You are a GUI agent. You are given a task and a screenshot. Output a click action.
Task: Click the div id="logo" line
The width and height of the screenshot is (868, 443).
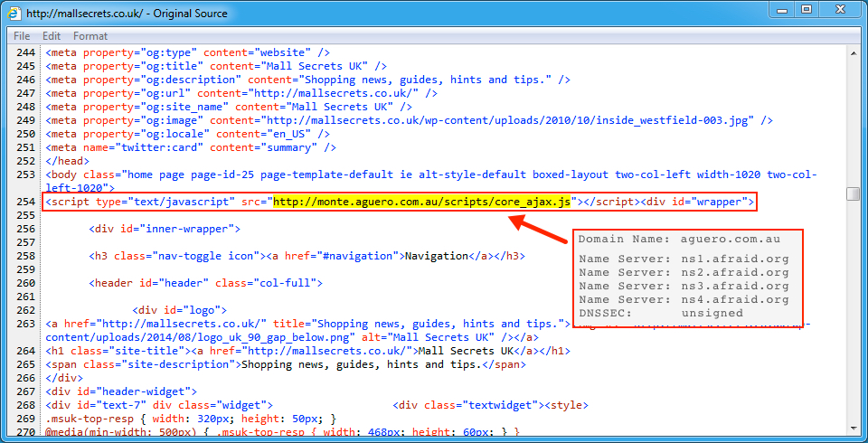(179, 310)
